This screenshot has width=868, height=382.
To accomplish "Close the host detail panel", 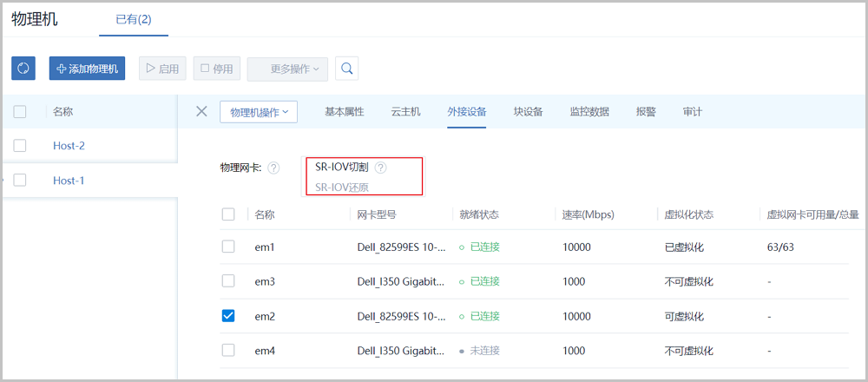I will (x=201, y=111).
